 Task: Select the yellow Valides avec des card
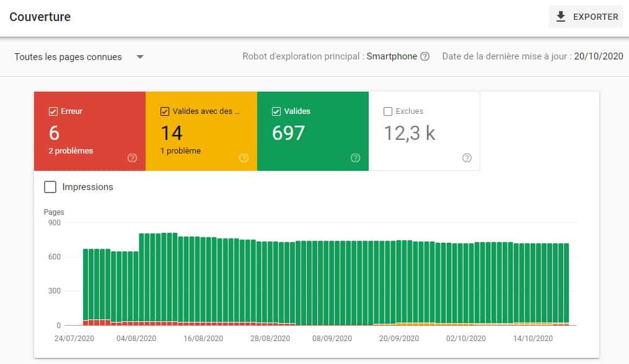point(201,130)
